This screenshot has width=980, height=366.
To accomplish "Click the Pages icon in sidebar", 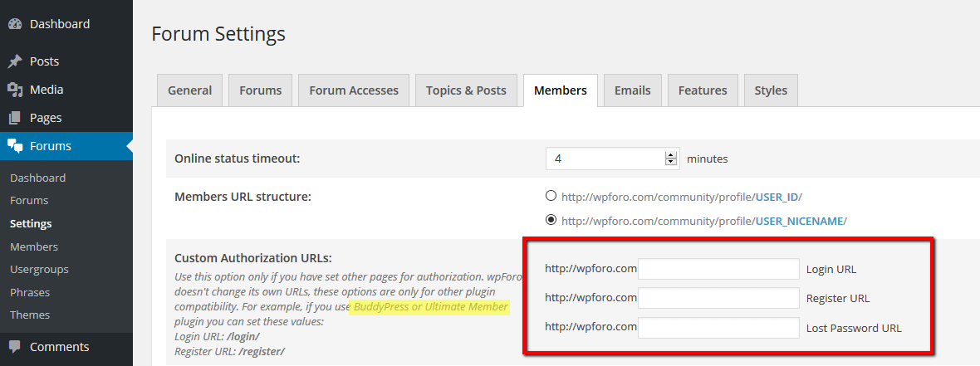I will point(15,118).
